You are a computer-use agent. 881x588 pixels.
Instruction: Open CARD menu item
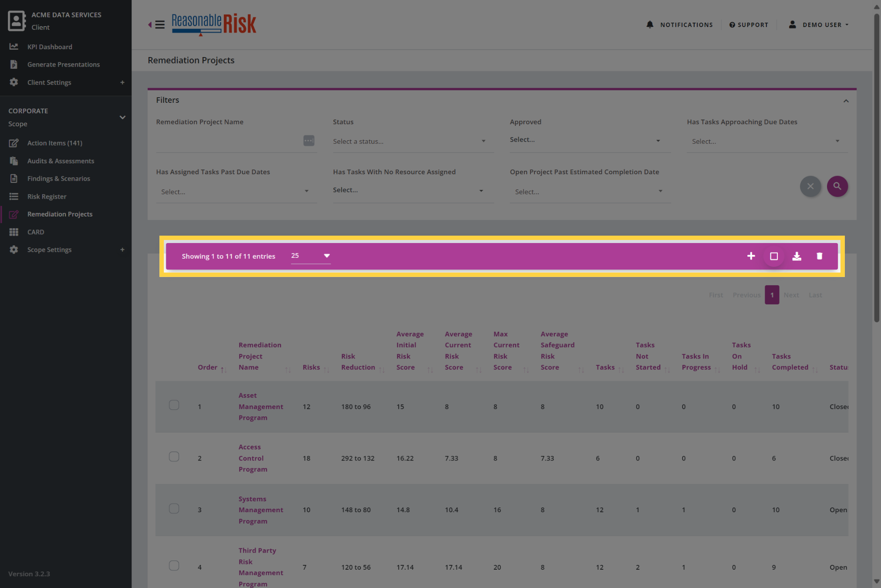36,232
